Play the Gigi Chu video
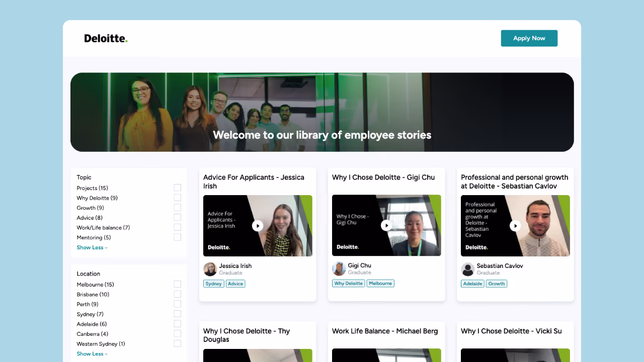This screenshot has height=362, width=644. tap(386, 225)
